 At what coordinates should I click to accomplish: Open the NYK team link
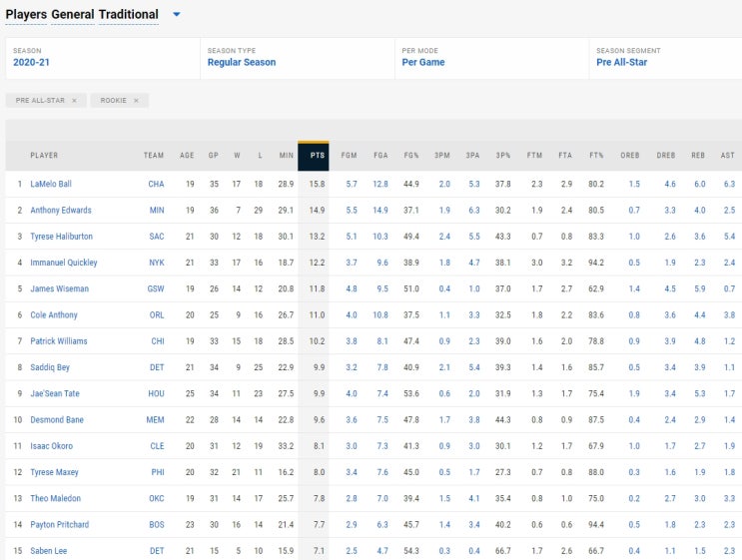pyautogui.click(x=157, y=263)
